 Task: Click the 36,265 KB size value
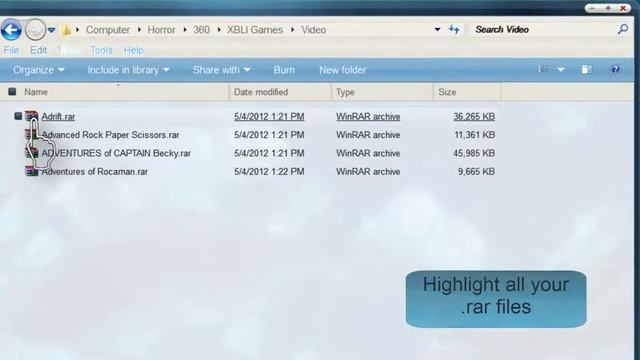coord(474,117)
